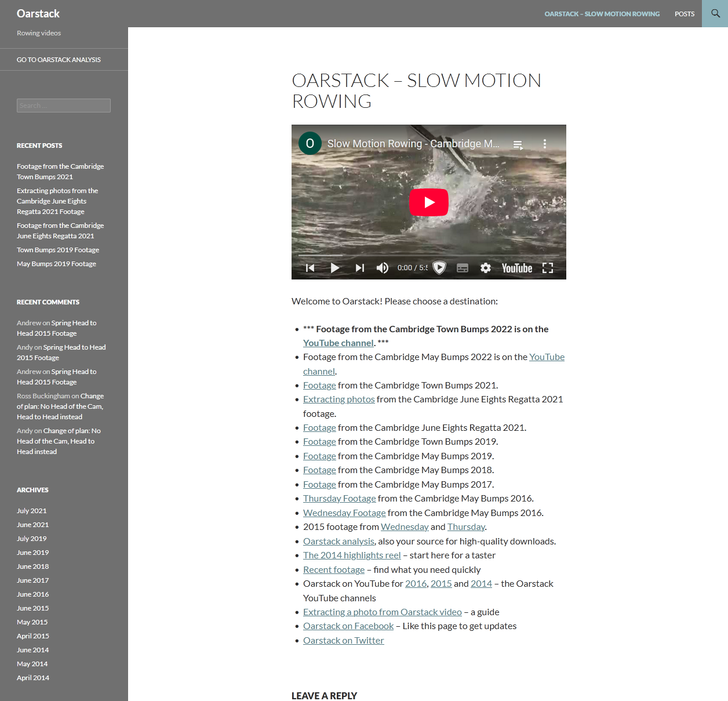Open Footage link for Town Bumps 2021

click(319, 386)
